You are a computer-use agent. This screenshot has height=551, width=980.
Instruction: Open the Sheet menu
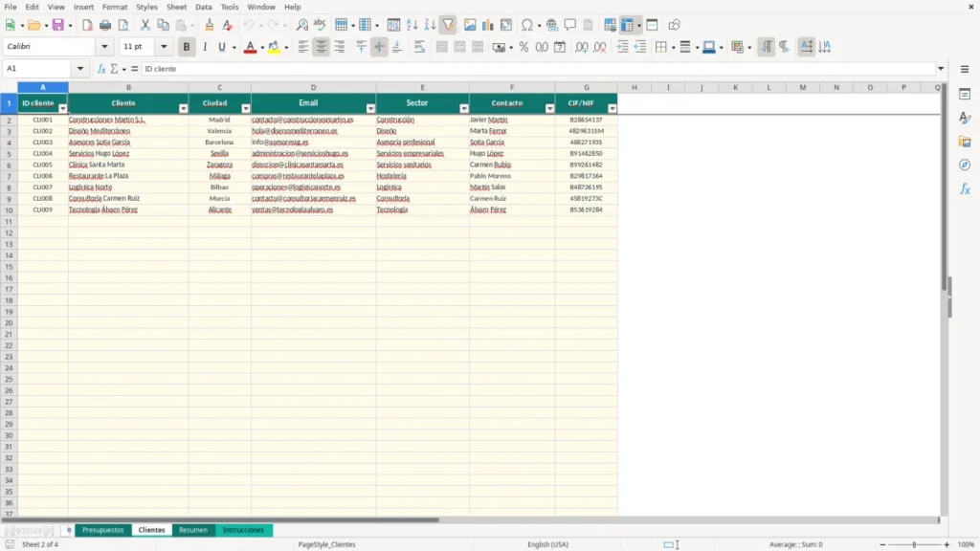click(176, 7)
